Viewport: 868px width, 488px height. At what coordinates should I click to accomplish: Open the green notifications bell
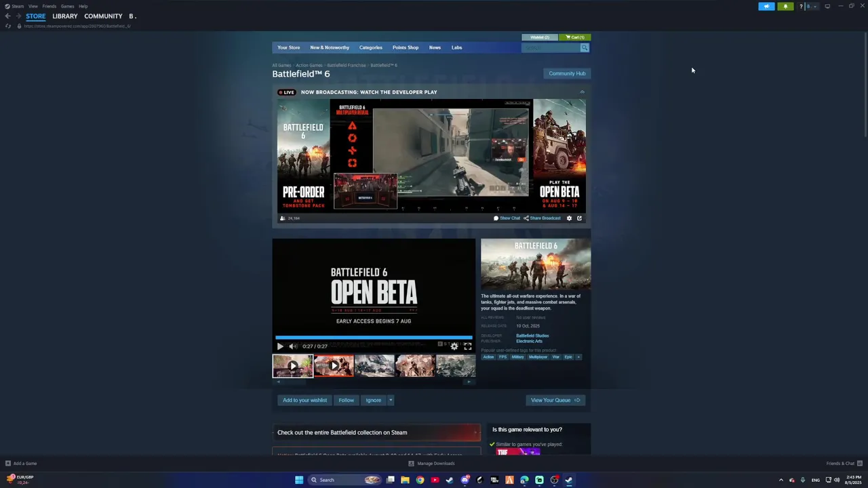785,6
